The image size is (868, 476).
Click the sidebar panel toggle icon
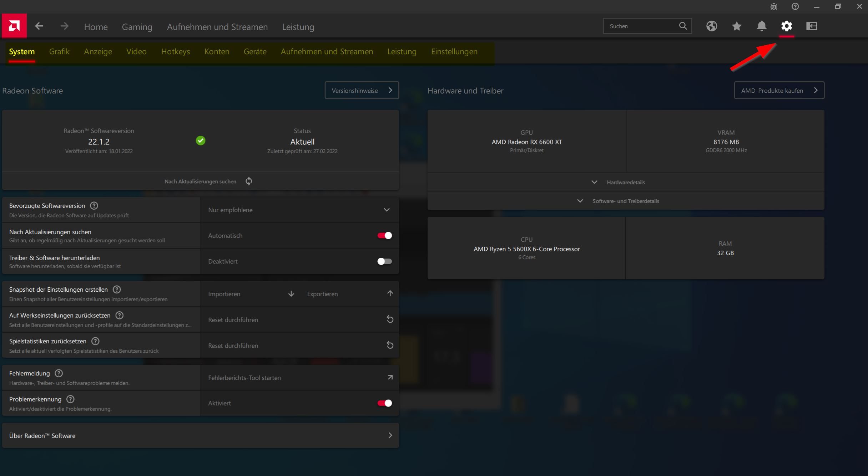tap(812, 26)
